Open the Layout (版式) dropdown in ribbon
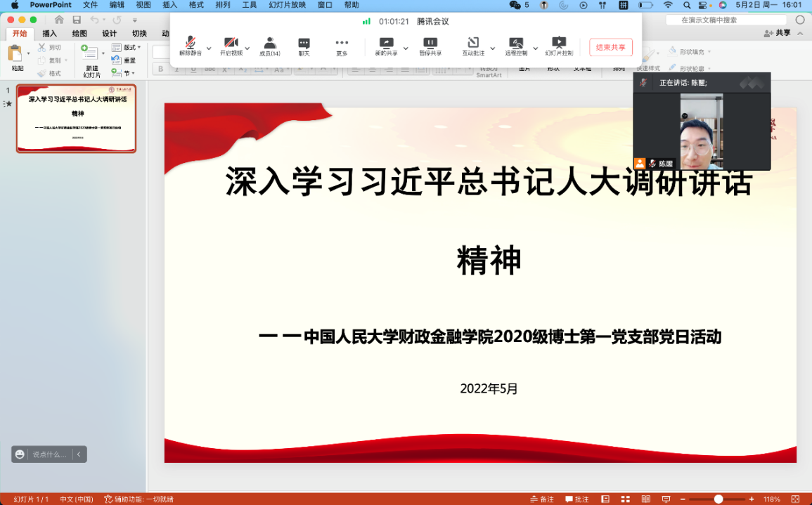Viewport: 812px width, 505px height. 127,48
